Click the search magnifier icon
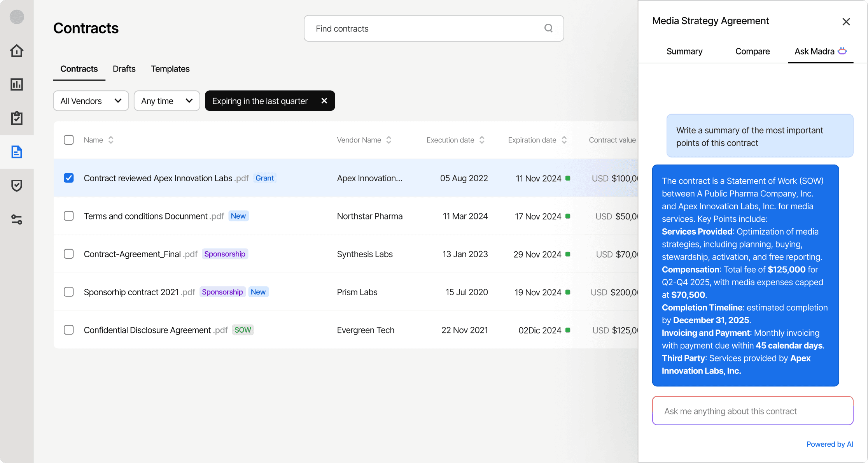Image resolution: width=868 pixels, height=463 pixels. pyautogui.click(x=548, y=28)
